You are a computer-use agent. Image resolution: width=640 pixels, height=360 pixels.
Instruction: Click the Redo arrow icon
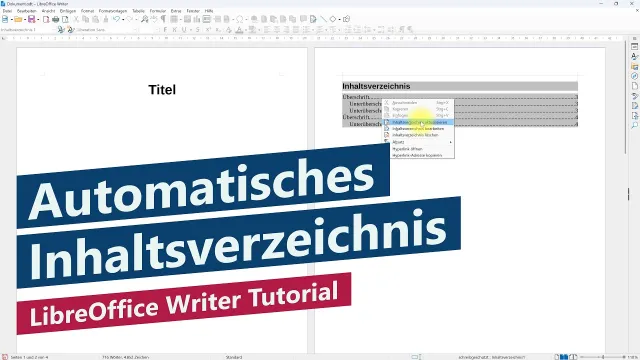(x=129, y=19)
